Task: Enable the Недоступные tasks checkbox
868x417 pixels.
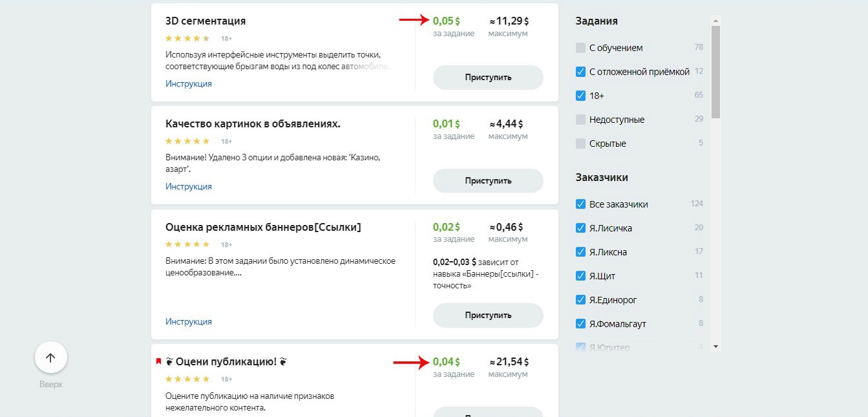Action: pos(580,120)
